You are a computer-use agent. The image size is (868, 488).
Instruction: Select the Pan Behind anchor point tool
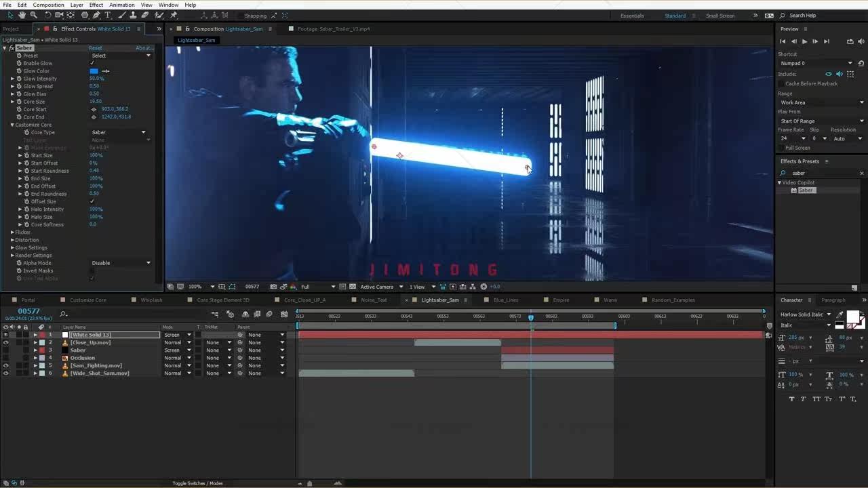71,15
